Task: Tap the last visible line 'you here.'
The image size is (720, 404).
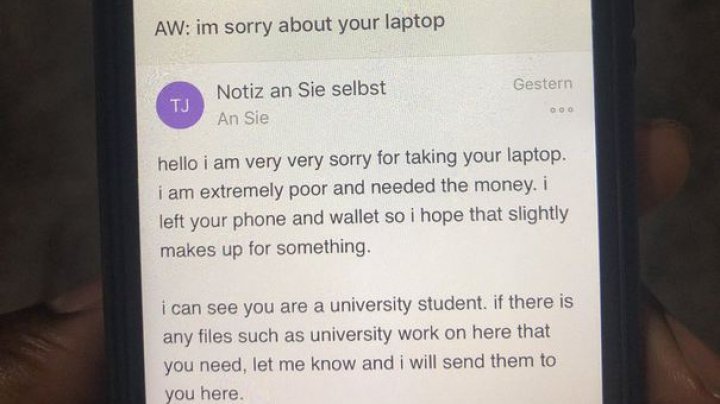Action: [x=204, y=393]
